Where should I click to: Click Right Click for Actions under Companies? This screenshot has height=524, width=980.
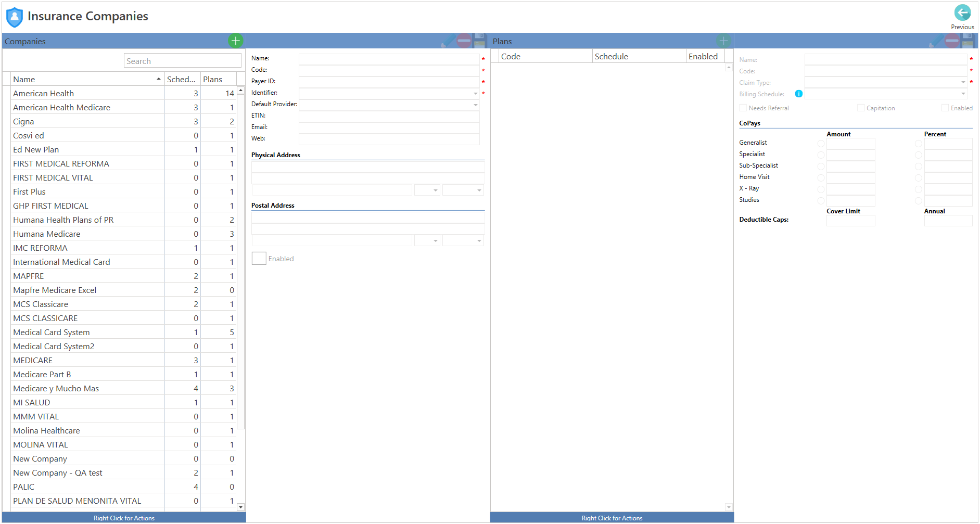pos(124,518)
